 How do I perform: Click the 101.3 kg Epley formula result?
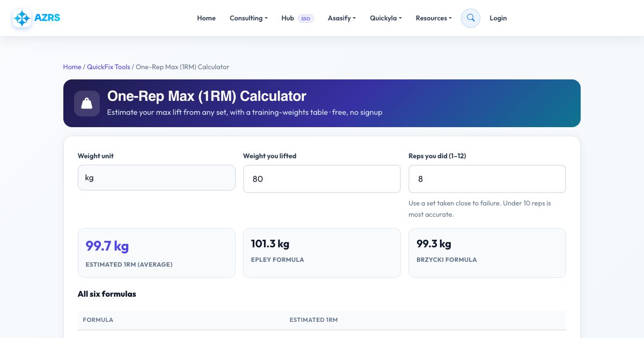pyautogui.click(x=270, y=244)
